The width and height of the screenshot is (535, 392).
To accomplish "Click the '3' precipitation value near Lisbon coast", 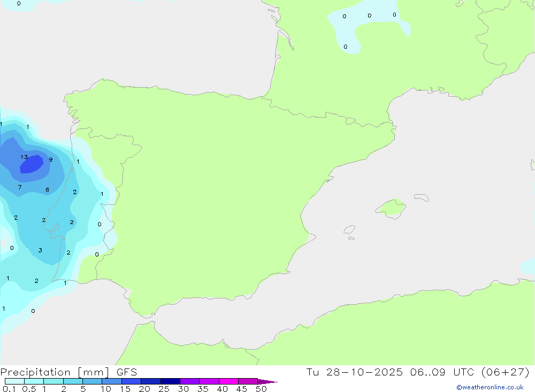I will (x=40, y=250).
